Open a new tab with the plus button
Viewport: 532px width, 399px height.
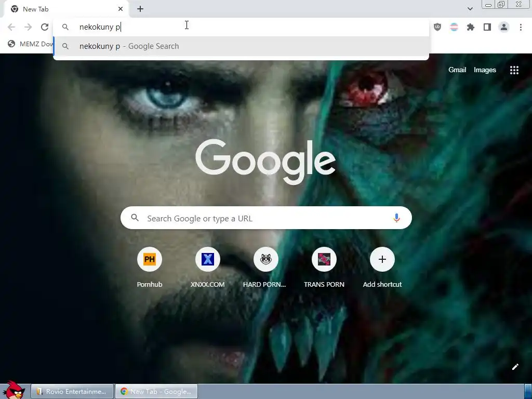(x=140, y=9)
